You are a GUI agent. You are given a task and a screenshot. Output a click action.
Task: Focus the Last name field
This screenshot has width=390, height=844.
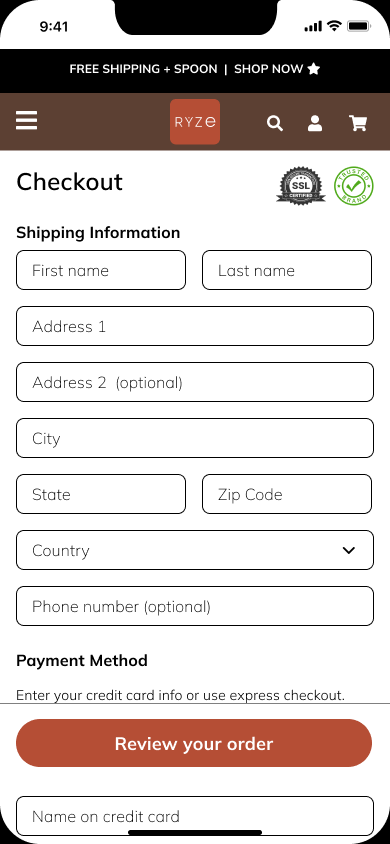pyautogui.click(x=287, y=270)
